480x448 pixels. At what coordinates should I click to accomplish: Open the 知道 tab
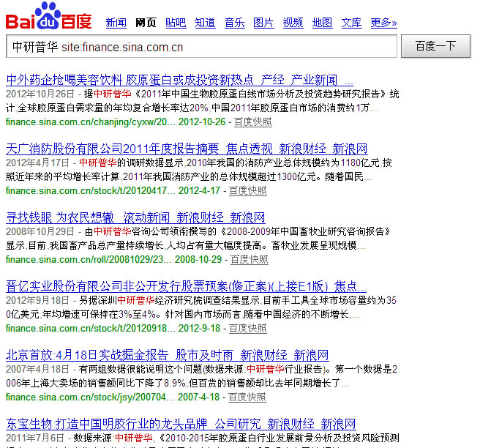tap(205, 23)
